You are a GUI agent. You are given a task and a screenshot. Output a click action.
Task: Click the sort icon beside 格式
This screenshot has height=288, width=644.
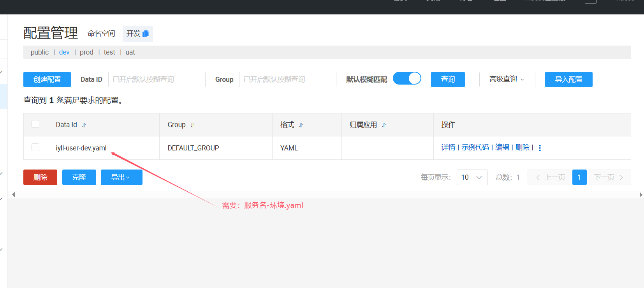click(301, 125)
